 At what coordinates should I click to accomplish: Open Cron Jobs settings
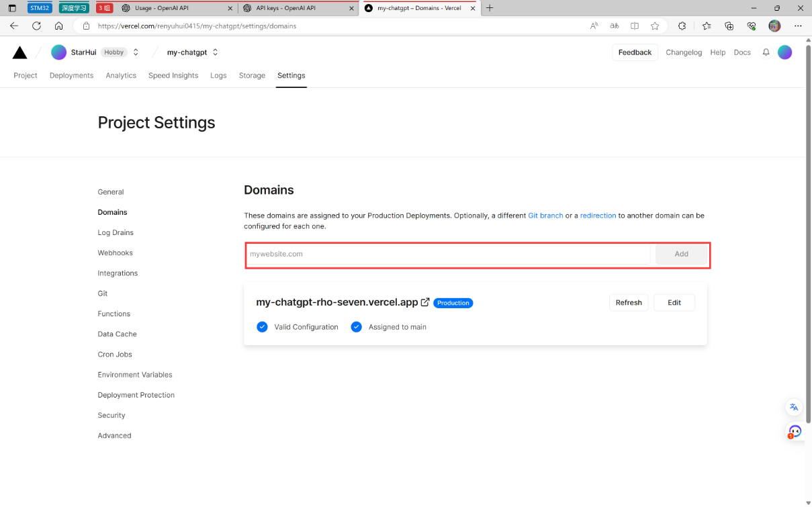[115, 355]
